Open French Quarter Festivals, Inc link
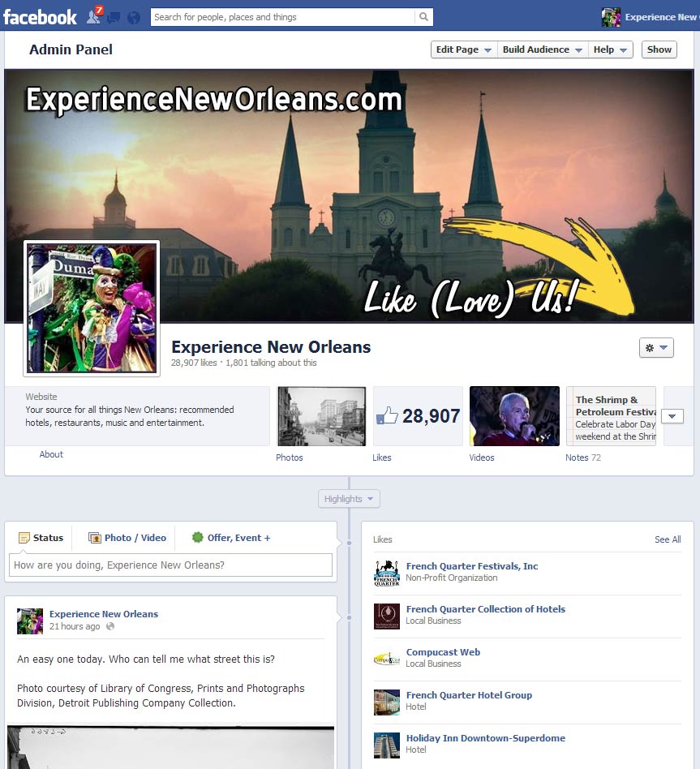The height and width of the screenshot is (769, 700). [x=472, y=566]
